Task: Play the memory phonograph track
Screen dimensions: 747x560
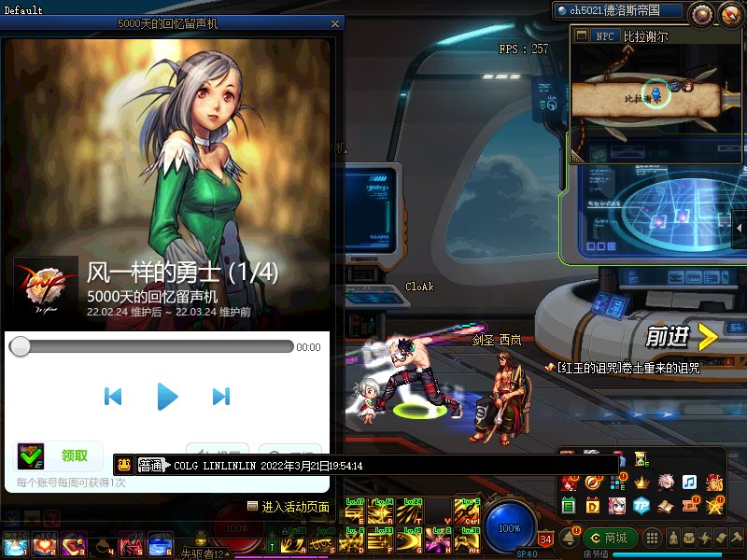Action: point(167,396)
